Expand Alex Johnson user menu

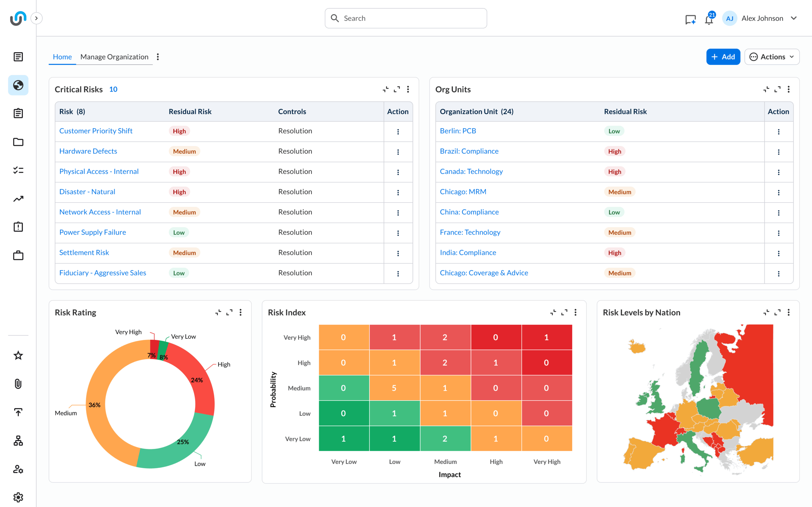(794, 18)
